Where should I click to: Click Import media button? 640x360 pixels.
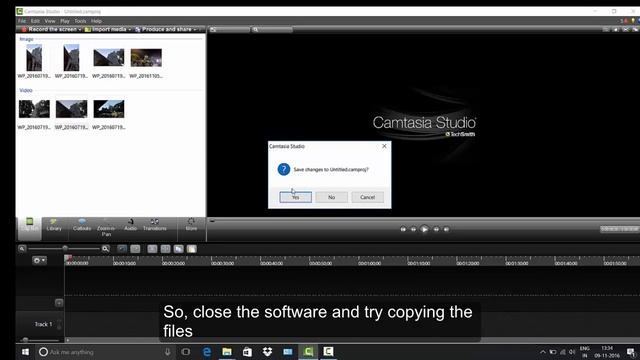[106, 29]
